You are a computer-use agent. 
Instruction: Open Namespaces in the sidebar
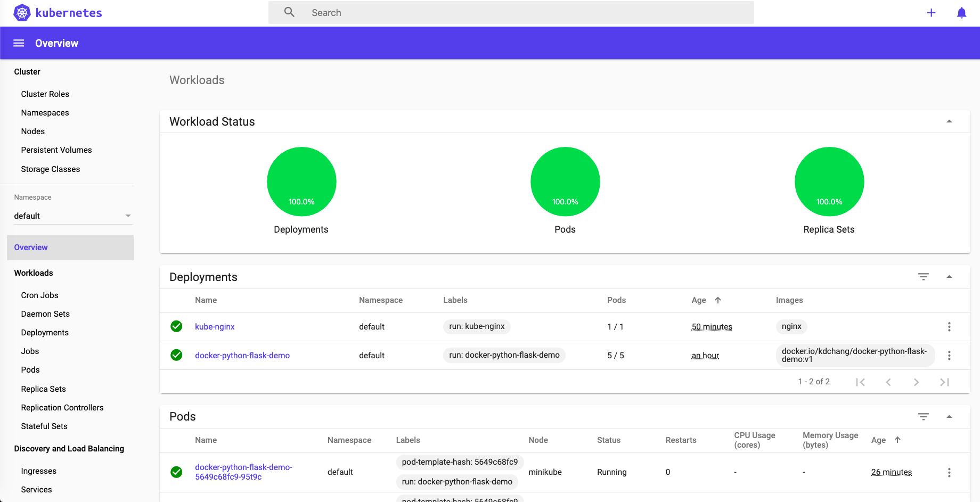(45, 113)
